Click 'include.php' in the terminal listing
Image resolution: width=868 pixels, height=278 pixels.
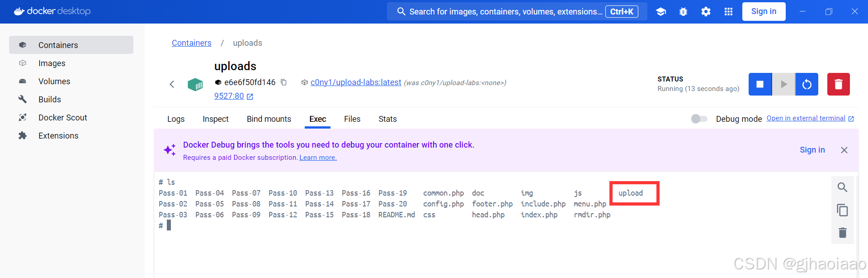[543, 204]
